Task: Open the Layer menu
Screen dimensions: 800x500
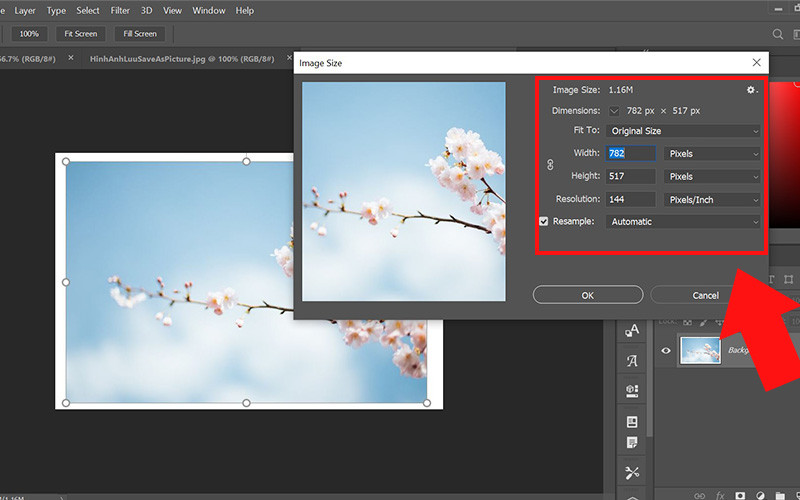Action: pos(24,10)
